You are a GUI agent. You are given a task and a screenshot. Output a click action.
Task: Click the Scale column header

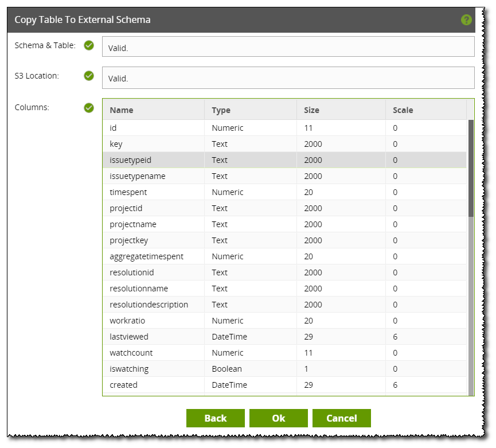tap(426, 110)
